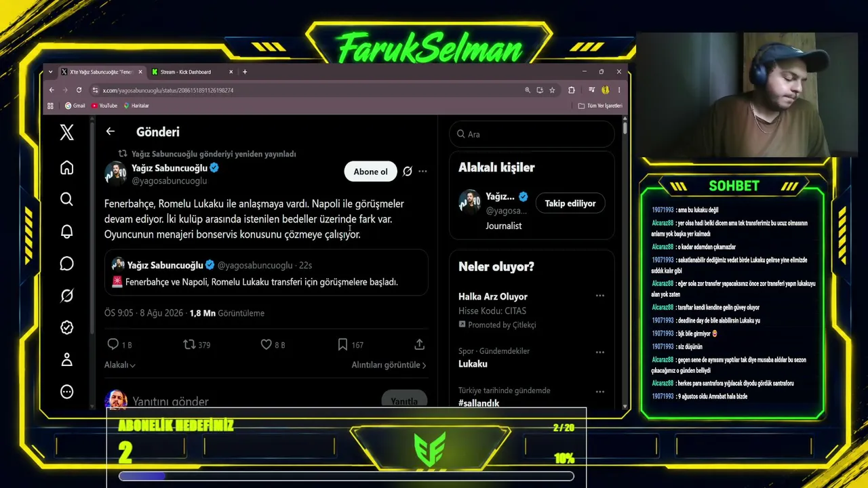The width and height of the screenshot is (868, 488).
Task: Focus the Ara search field
Action: [x=532, y=134]
